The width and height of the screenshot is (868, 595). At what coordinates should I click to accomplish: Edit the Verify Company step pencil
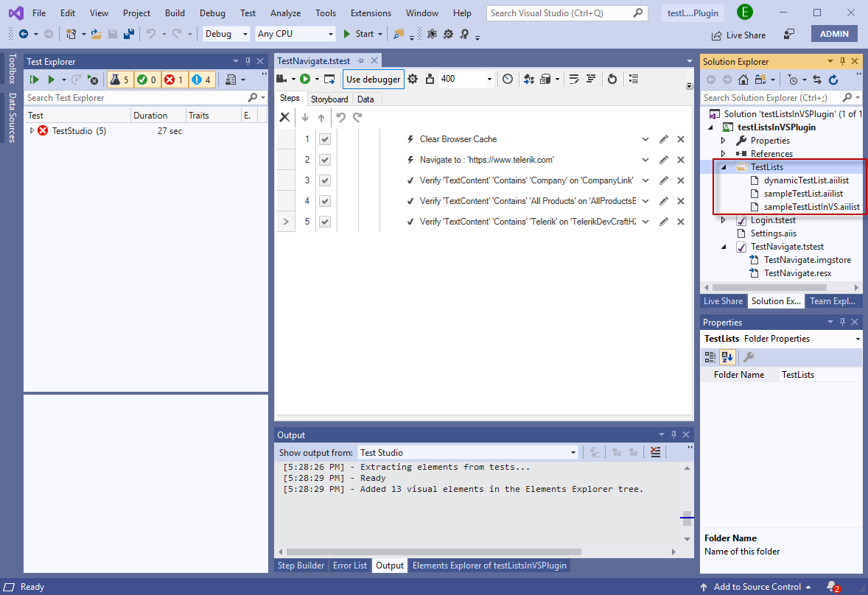(664, 180)
